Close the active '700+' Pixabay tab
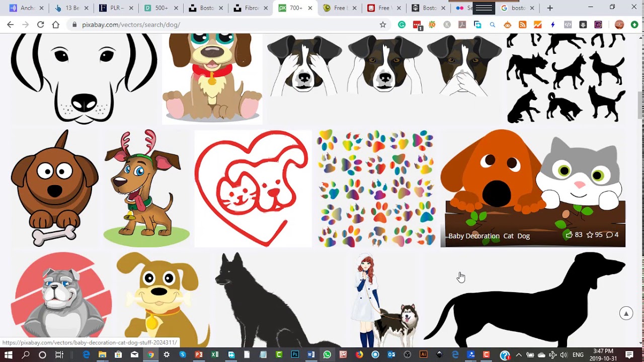The width and height of the screenshot is (644, 362). (x=310, y=8)
